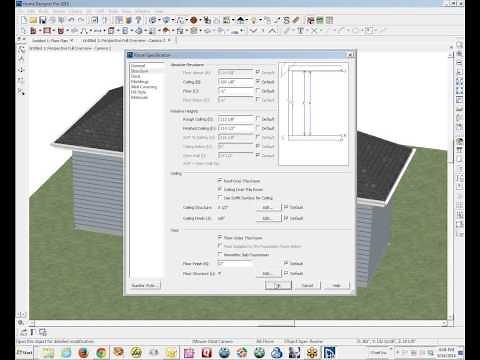480x360 pixels.
Task: Click the brown sphere icon in top toolbar
Action: coord(194,20)
